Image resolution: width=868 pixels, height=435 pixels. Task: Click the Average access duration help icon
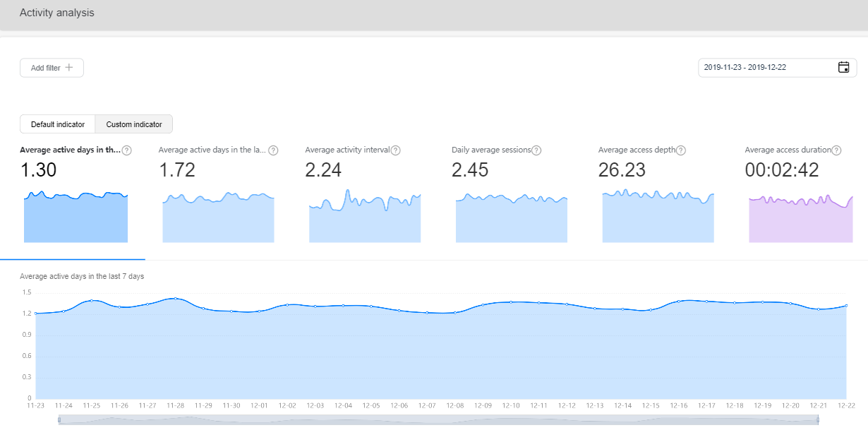coord(837,150)
